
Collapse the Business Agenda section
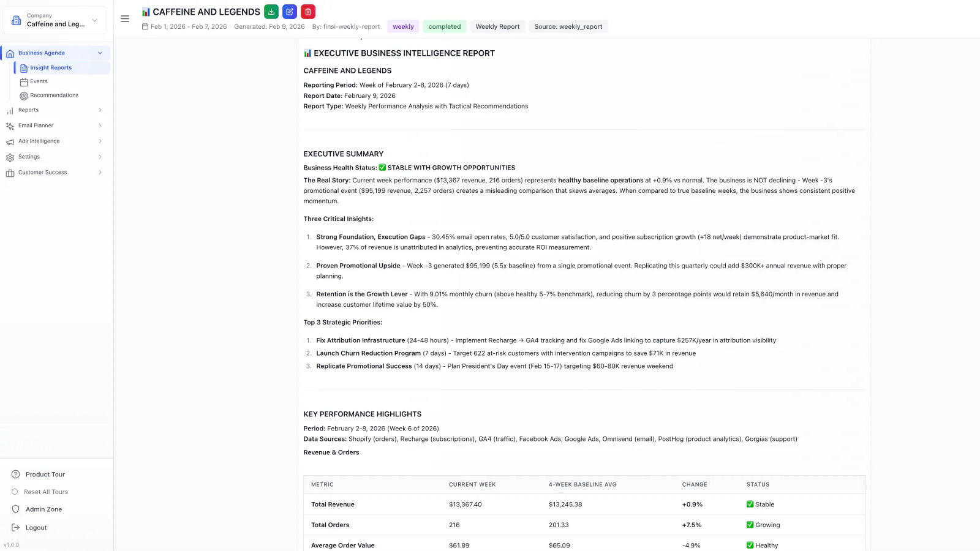[x=100, y=53]
